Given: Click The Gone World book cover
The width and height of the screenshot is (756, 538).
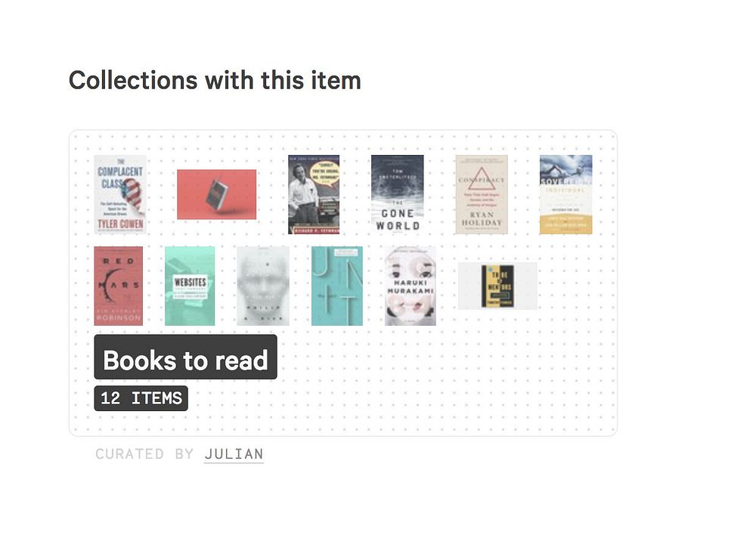Looking at the screenshot, I should click(398, 194).
